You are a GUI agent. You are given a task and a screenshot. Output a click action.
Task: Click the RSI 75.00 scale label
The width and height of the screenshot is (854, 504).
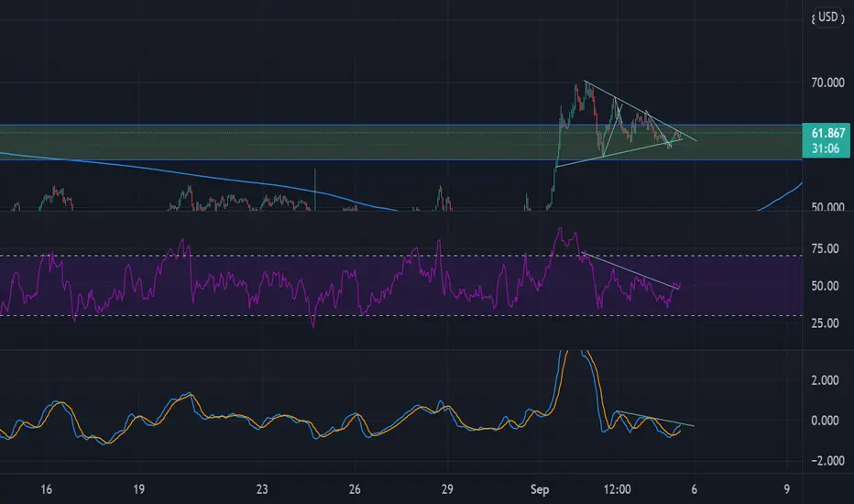pos(825,249)
